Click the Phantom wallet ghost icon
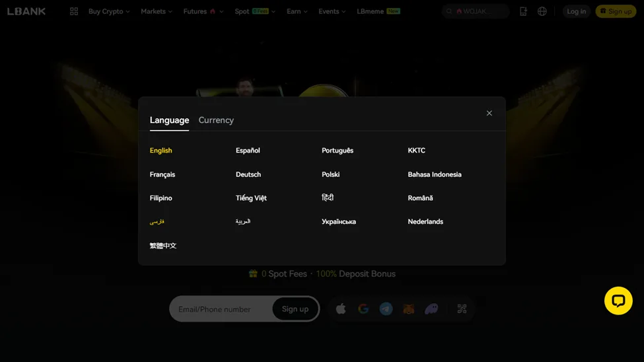This screenshot has width=644, height=362. [431, 309]
